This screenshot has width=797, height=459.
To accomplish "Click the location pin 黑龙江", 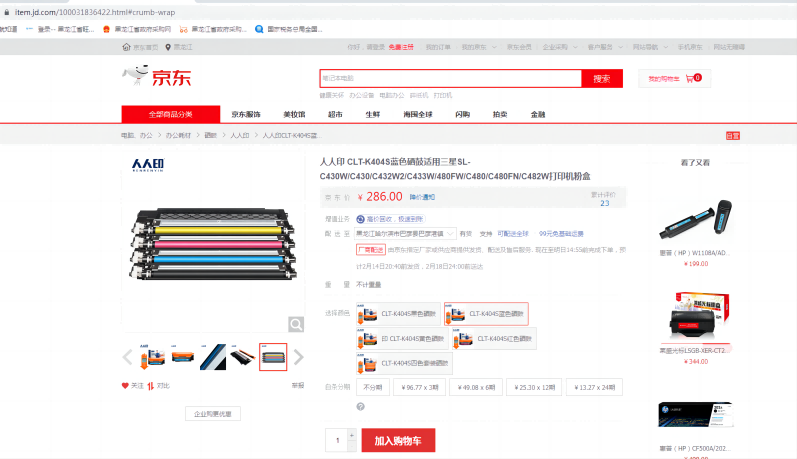I will 179,47.
